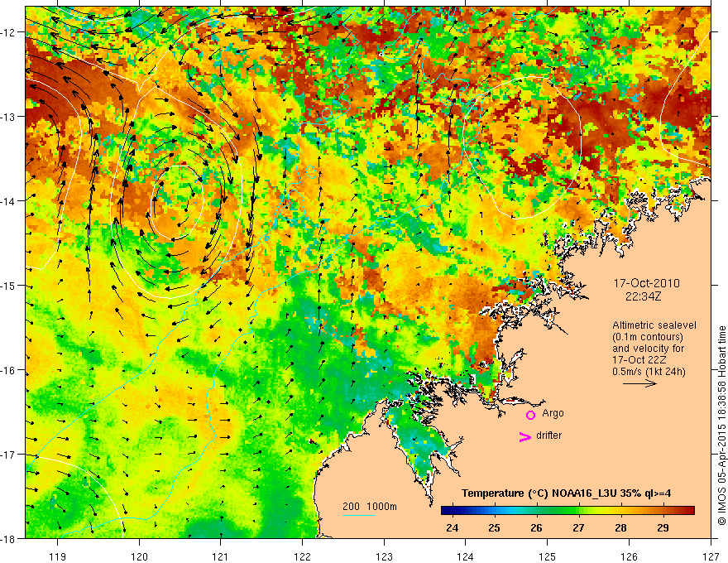The height and width of the screenshot is (563, 728).
Task: Click the colorbar value 26
Action: pos(536,528)
